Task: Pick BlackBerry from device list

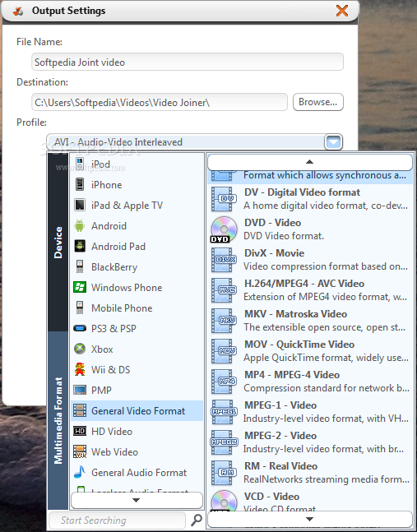Action: (137, 267)
